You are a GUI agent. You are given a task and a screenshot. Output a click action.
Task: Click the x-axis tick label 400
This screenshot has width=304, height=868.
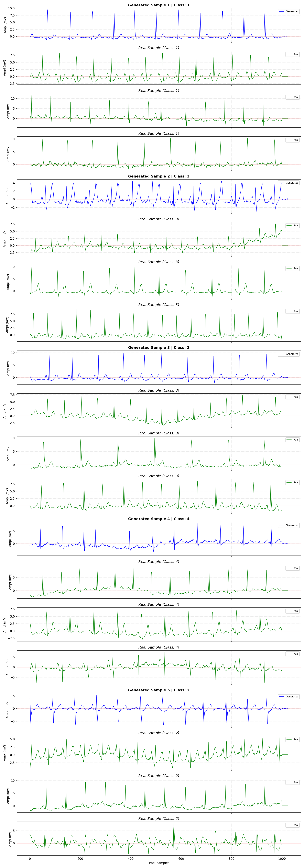[131, 859]
